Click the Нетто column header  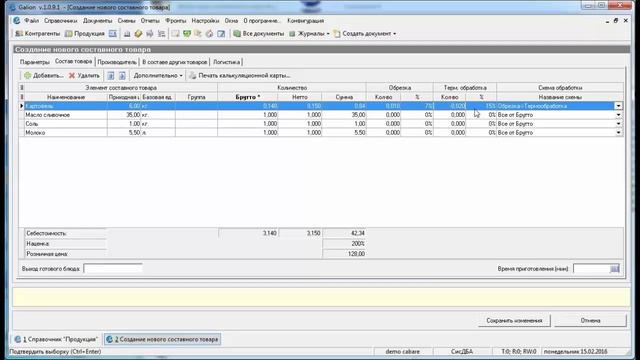click(300, 97)
